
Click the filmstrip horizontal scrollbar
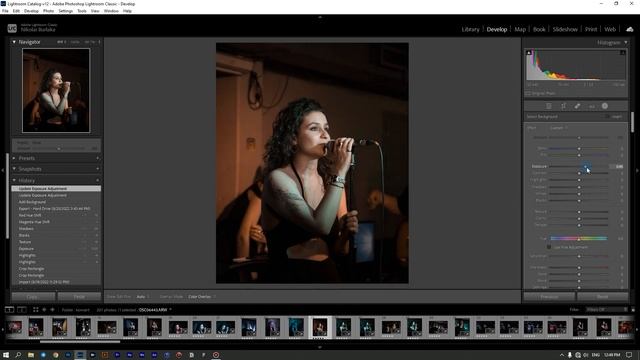point(80,342)
